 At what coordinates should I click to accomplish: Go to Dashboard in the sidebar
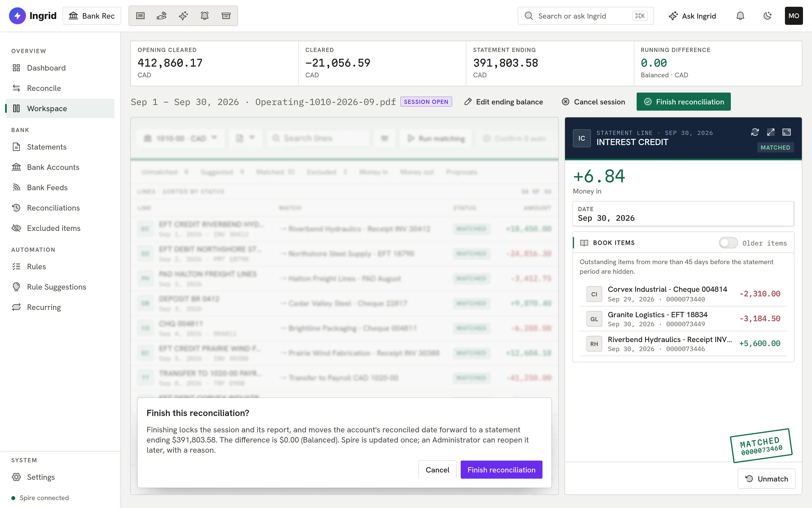(x=60, y=68)
